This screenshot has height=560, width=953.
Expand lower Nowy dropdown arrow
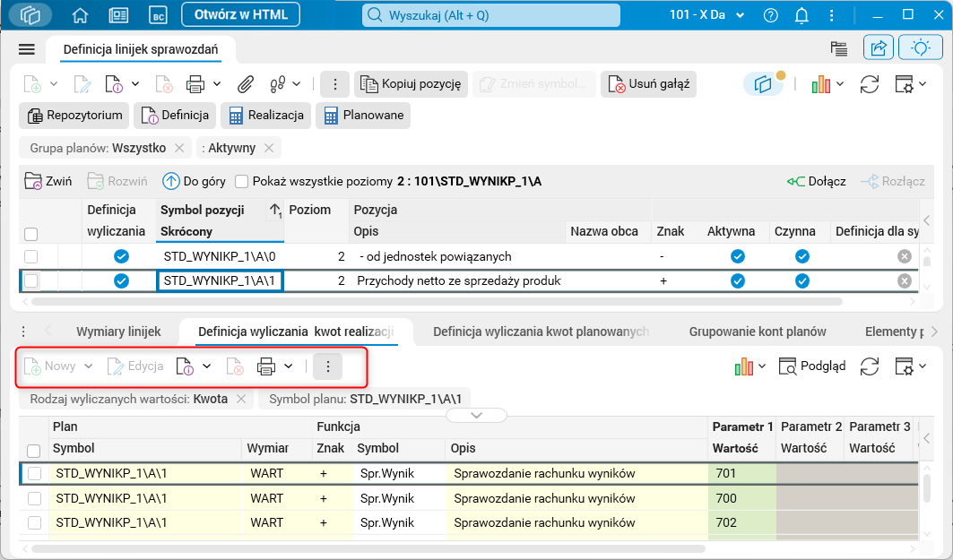tap(88, 366)
